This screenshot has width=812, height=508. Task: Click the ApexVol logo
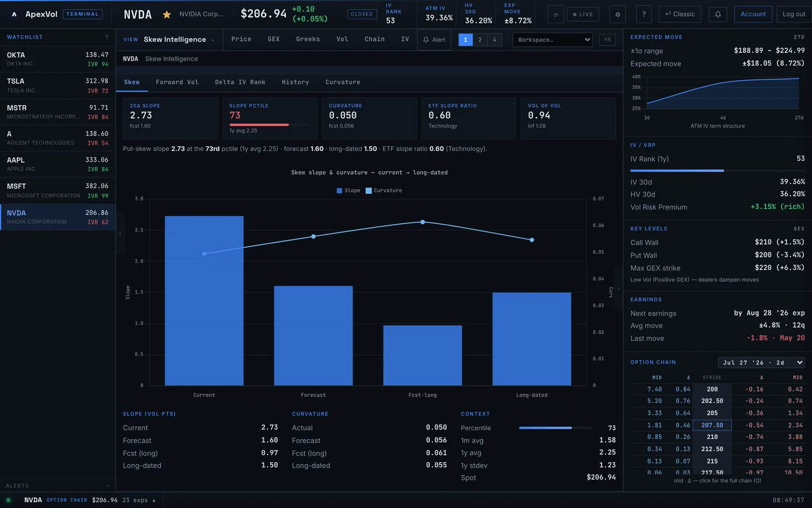point(35,14)
